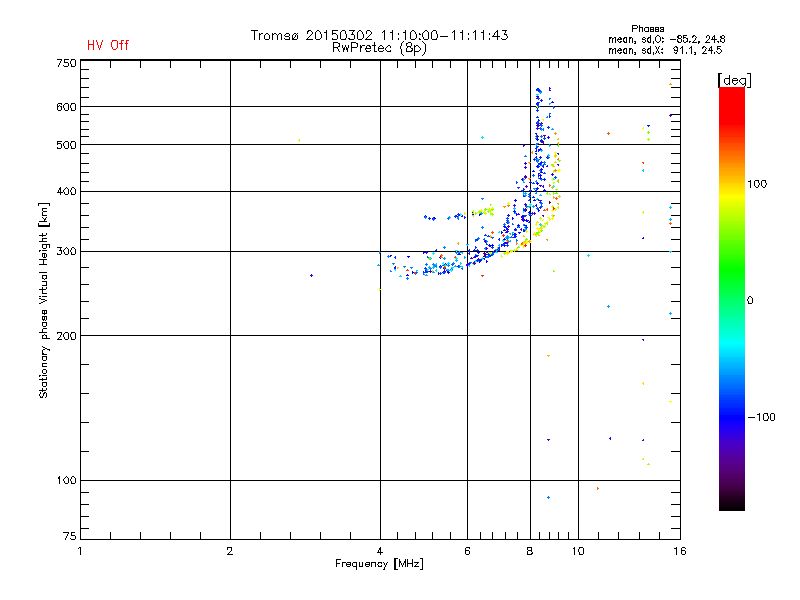Click the black bottom of the colorbar

point(732,503)
